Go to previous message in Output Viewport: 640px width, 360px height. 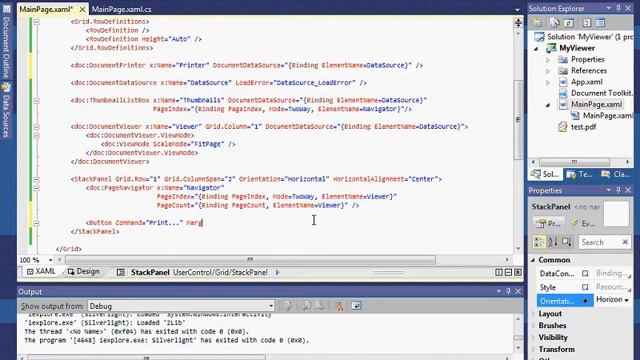coord(307,306)
